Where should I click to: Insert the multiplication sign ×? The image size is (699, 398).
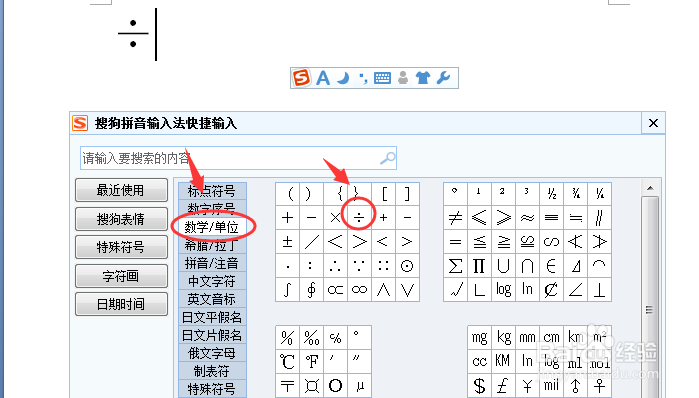335,217
